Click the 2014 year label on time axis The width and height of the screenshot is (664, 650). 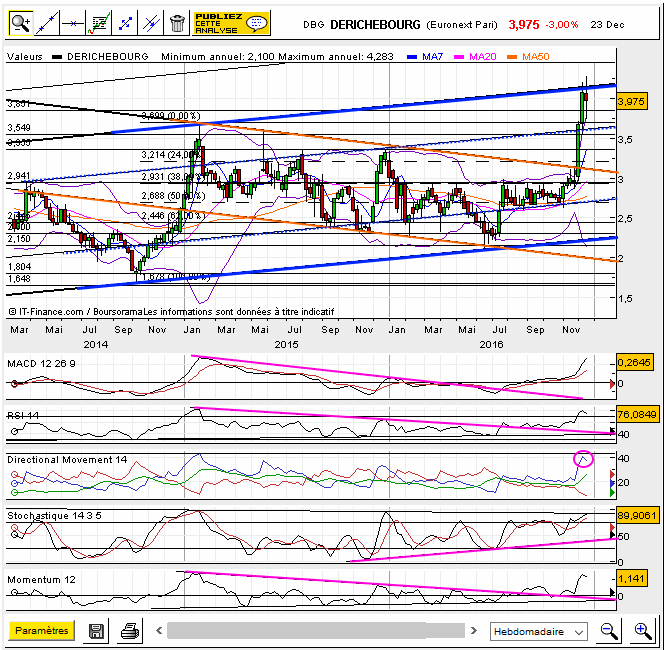coord(96,345)
